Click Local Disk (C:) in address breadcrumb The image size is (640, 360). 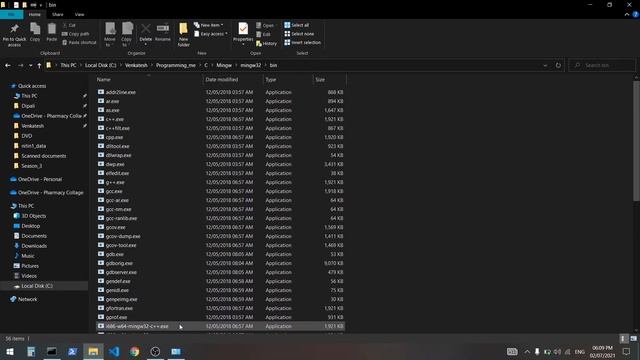click(x=100, y=65)
